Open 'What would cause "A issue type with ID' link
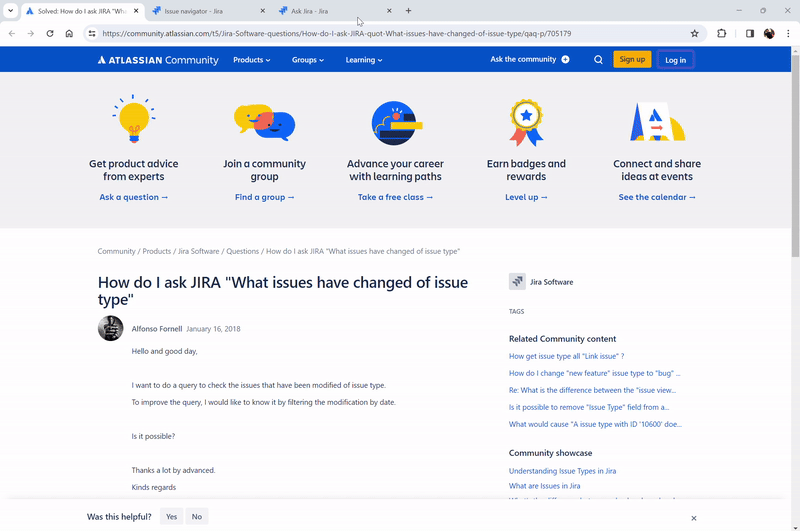This screenshot has width=800, height=531. pyautogui.click(x=595, y=424)
